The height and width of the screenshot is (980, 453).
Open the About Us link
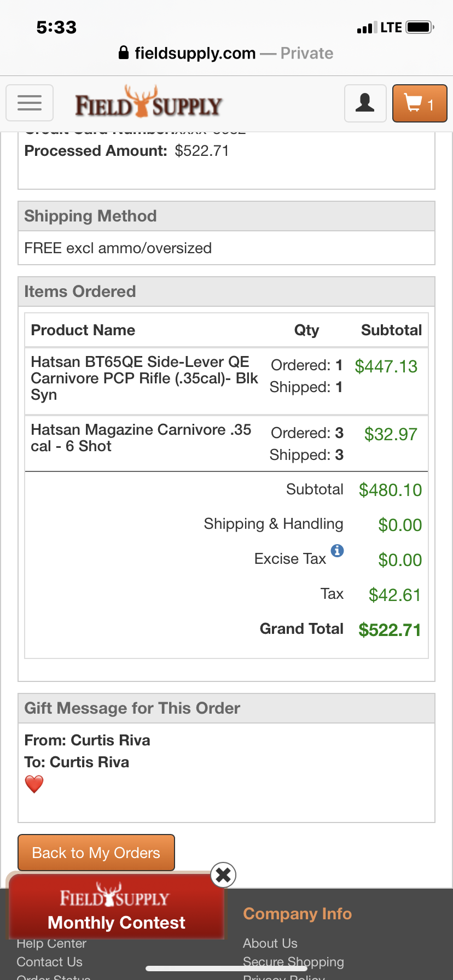point(270,943)
